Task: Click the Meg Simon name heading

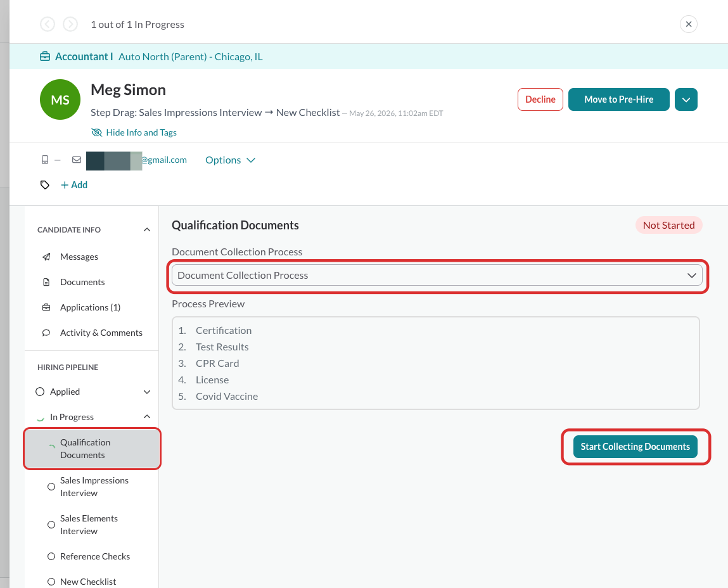Action: (128, 89)
